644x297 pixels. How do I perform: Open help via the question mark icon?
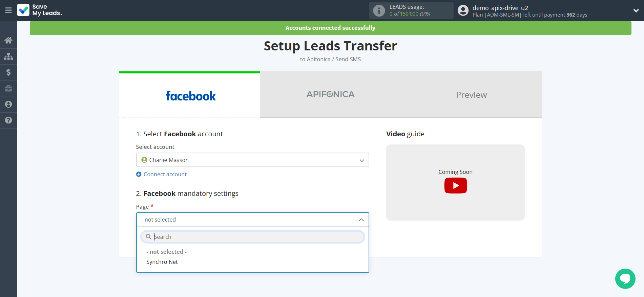pyautogui.click(x=8, y=120)
